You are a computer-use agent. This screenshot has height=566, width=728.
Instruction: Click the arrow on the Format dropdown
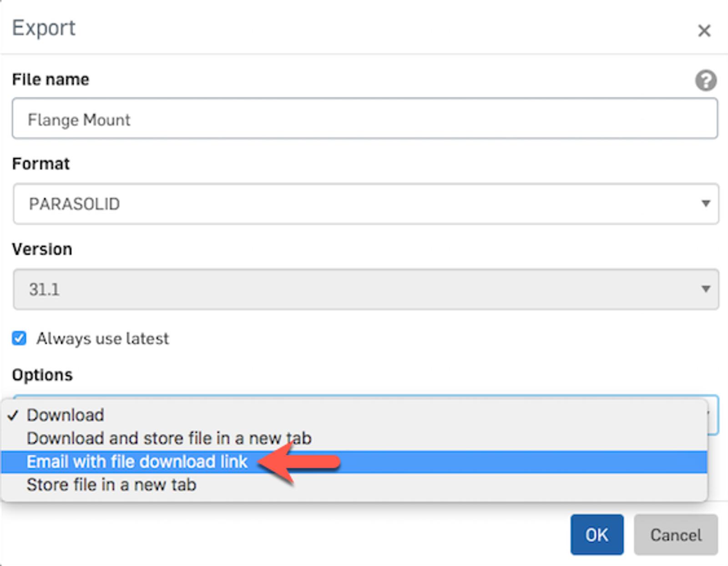click(705, 204)
